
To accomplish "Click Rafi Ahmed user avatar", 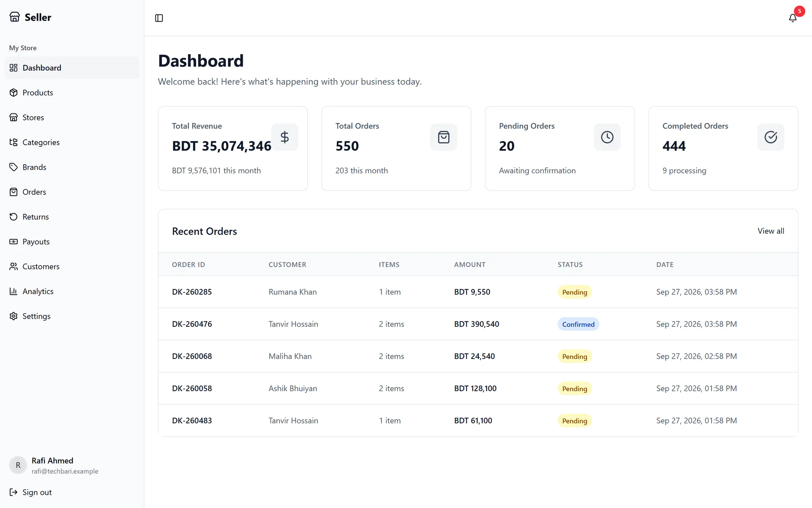I will (x=18, y=465).
